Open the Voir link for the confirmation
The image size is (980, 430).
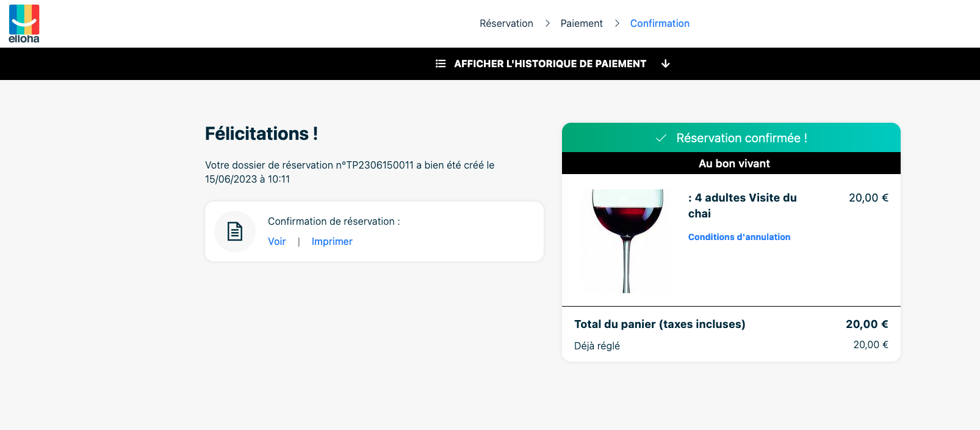276,241
